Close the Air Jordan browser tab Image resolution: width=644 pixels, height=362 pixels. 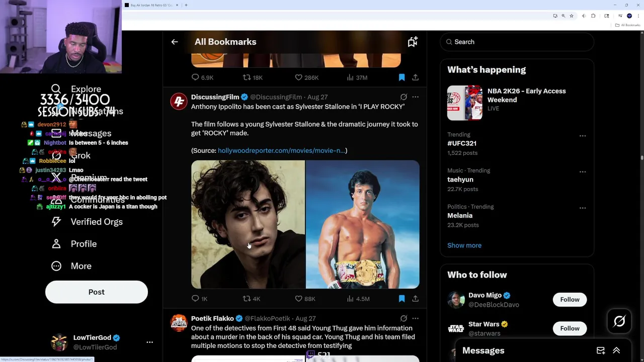point(177,5)
